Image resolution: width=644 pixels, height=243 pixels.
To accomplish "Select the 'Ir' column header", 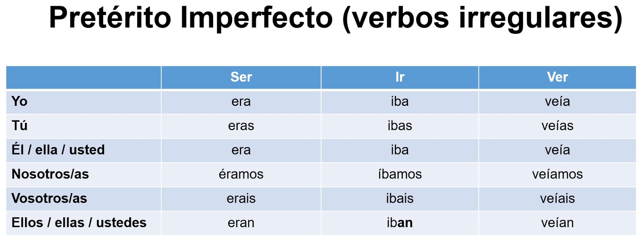I will click(400, 77).
